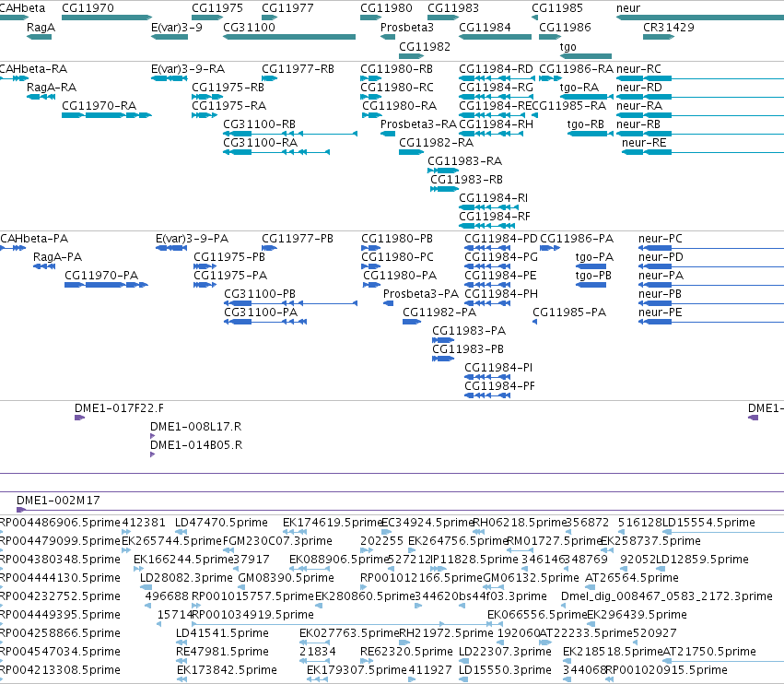Click the DME1-002M17 BAC label

pos(58,501)
